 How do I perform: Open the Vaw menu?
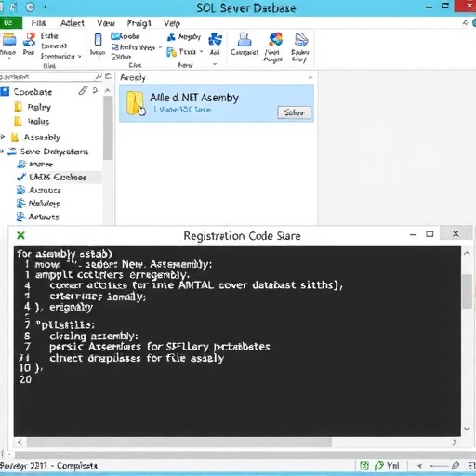pyautogui.click(x=106, y=23)
